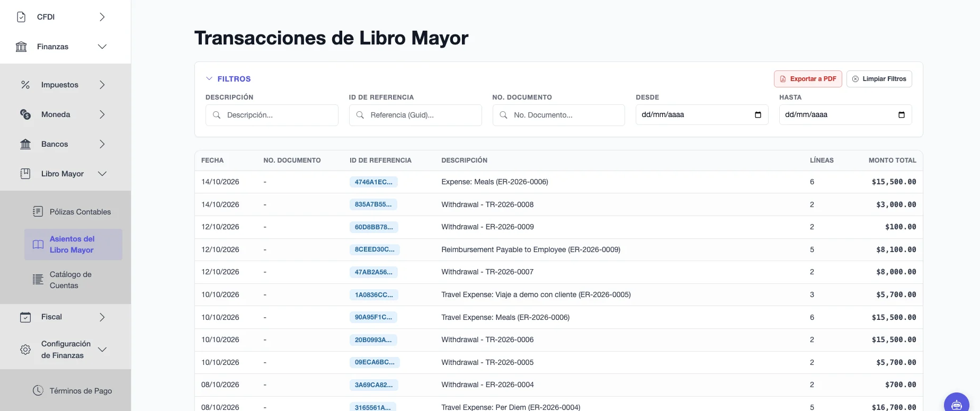Click the Impuestos percent icon
Image resolution: width=980 pixels, height=411 pixels.
point(25,85)
